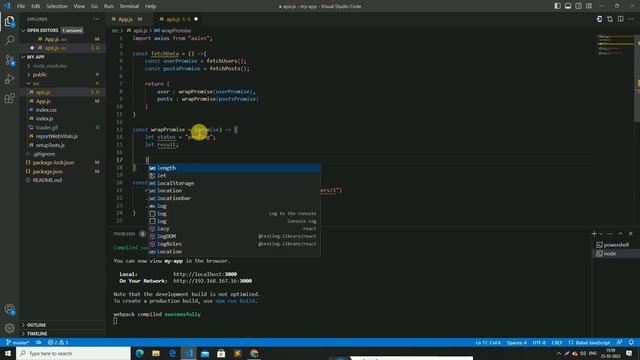Click the master branch status bar item
This screenshot has width=640, height=360.
[18, 342]
